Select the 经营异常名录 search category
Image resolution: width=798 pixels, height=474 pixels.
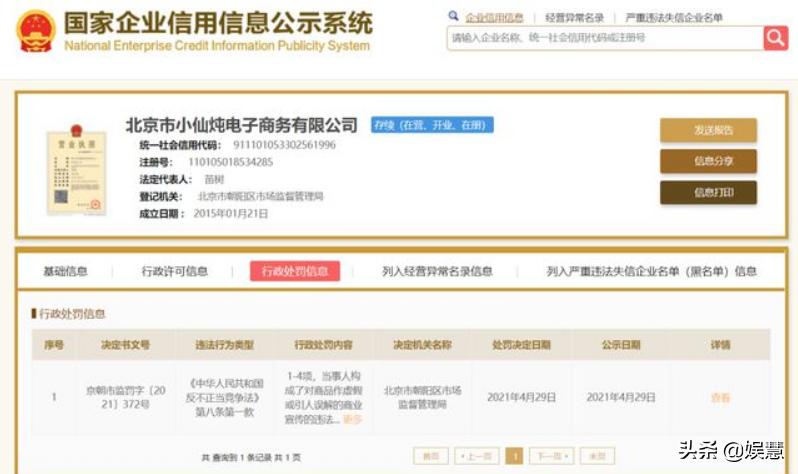click(574, 18)
